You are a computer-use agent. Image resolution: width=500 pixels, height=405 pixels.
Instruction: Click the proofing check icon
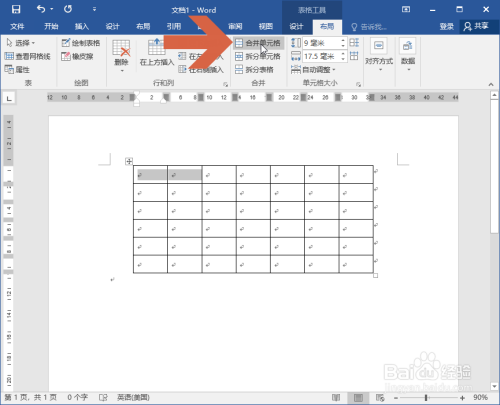pos(103,397)
